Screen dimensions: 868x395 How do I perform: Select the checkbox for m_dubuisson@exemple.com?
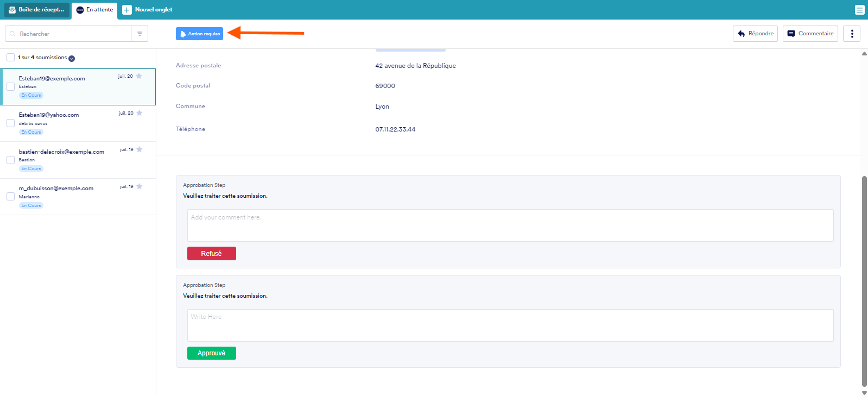[x=10, y=197]
